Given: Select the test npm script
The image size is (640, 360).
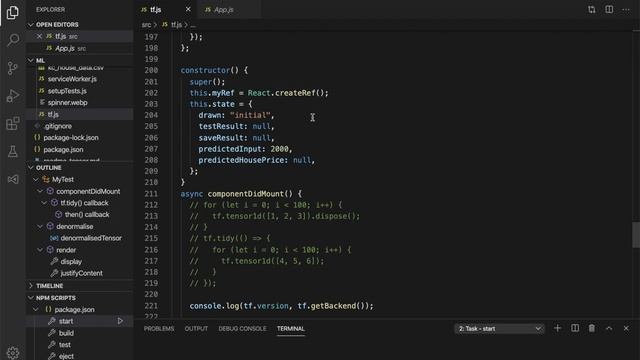Looking at the screenshot, I should (80, 345).
